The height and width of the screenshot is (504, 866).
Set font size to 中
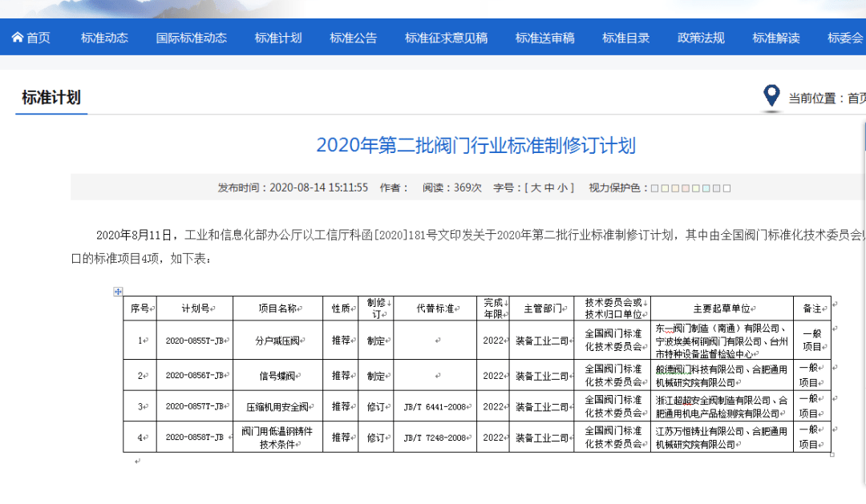click(549, 188)
